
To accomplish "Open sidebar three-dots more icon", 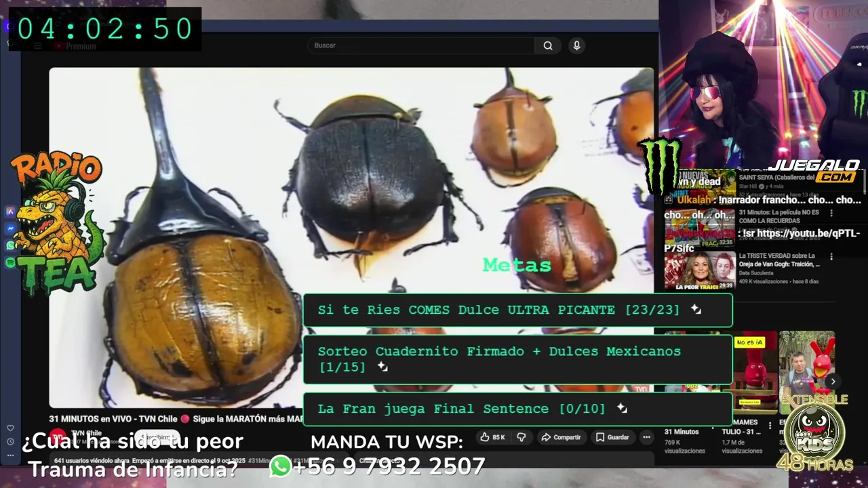I will pyautogui.click(x=10, y=455).
